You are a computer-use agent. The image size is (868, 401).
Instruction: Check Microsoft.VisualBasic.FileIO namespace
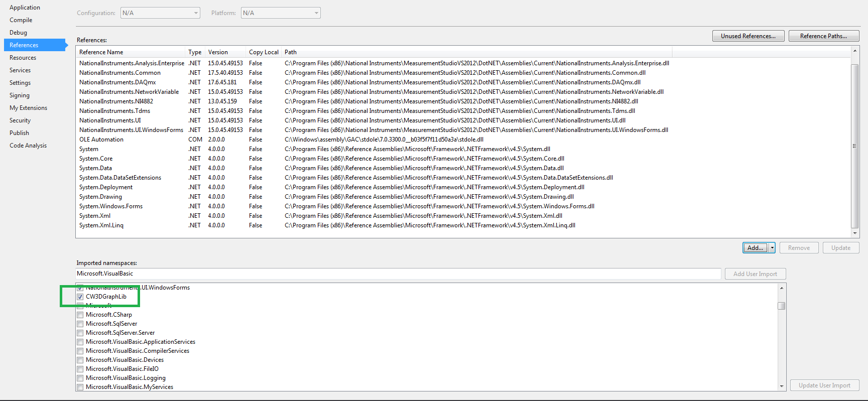80,369
